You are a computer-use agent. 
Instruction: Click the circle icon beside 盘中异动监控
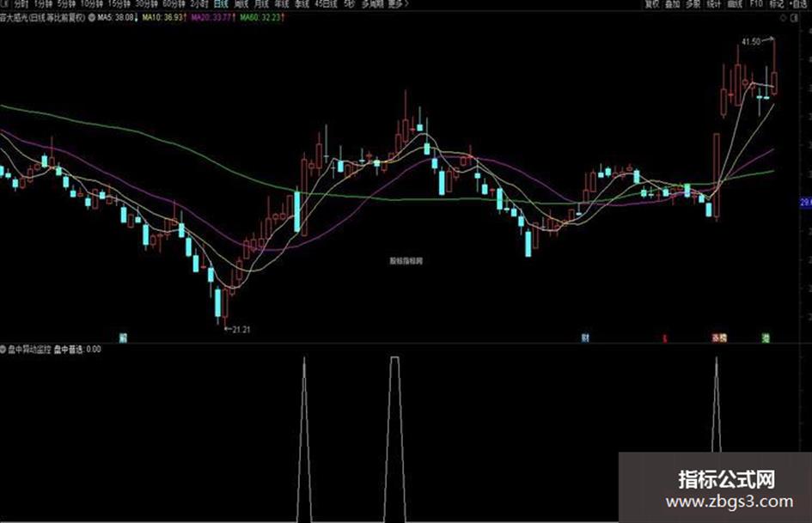(3, 350)
